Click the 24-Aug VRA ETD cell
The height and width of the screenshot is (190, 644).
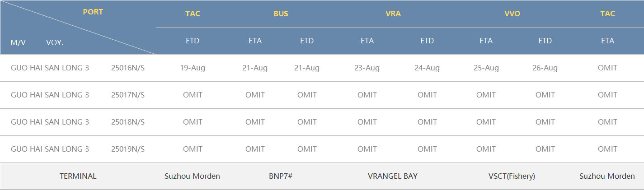point(427,68)
